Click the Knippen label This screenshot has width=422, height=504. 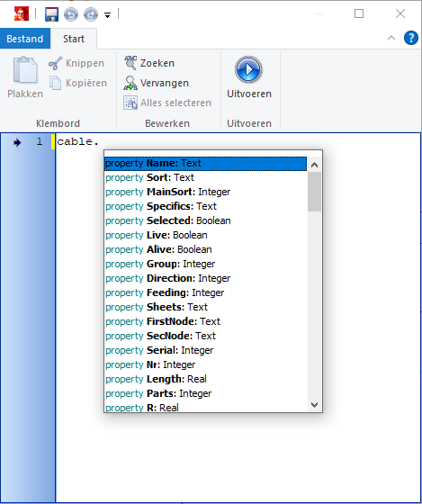[85, 63]
